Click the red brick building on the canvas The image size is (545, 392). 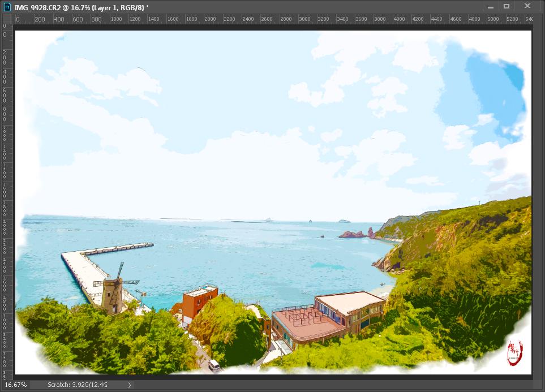[198, 301]
